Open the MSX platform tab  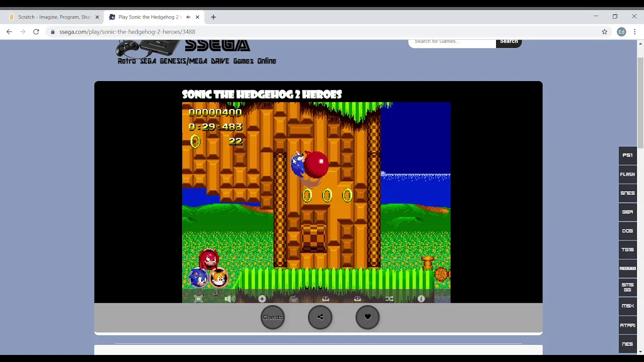[x=627, y=306]
